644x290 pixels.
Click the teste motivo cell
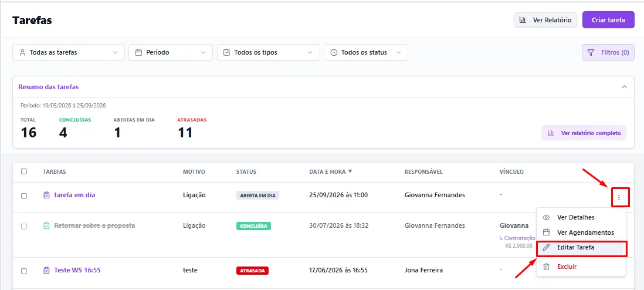tap(190, 271)
